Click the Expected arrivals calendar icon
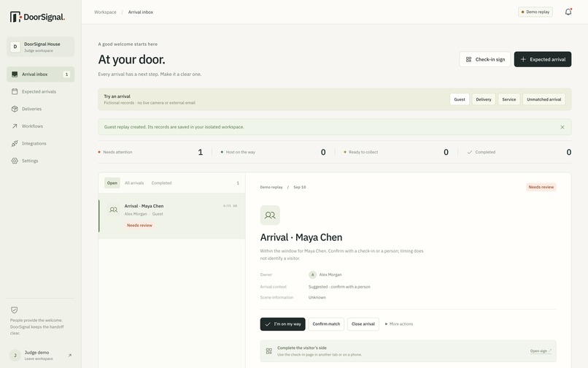This screenshot has width=588, height=368. point(15,91)
